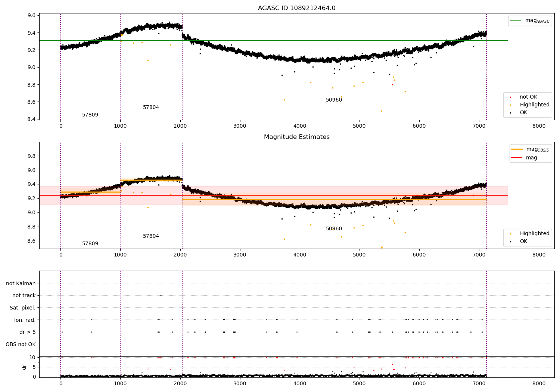The image size is (560, 392).
Task: Click the '9.2' y-axis tick in top plot
Action: click(x=31, y=50)
